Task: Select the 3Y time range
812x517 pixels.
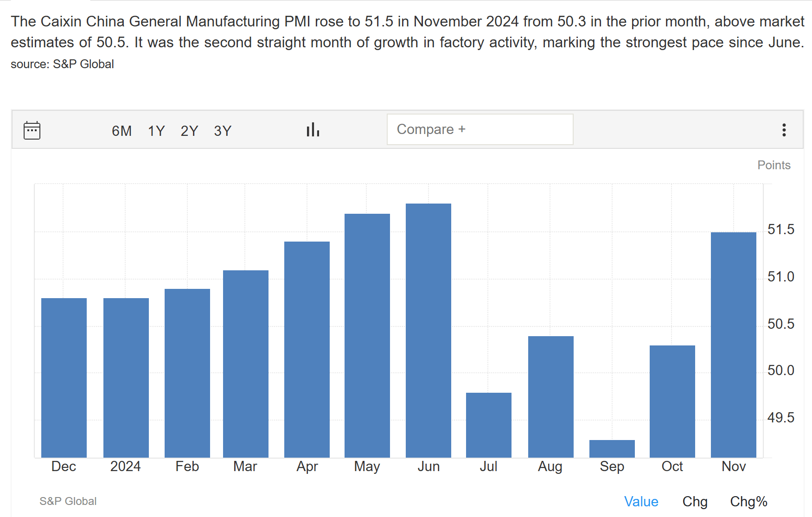Action: pyautogui.click(x=223, y=131)
